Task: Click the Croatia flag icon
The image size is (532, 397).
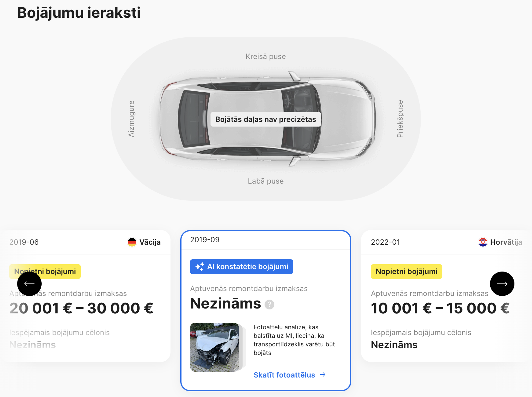Action: [x=483, y=242]
